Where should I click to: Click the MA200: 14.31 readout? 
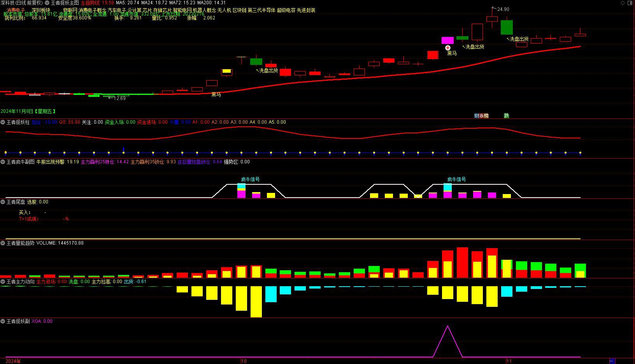click(x=211, y=3)
